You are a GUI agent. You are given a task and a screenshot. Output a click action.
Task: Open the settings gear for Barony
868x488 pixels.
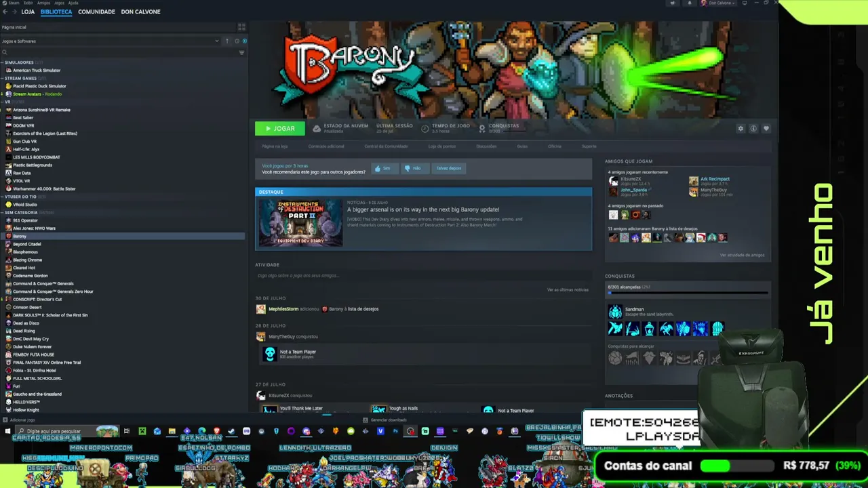point(741,129)
